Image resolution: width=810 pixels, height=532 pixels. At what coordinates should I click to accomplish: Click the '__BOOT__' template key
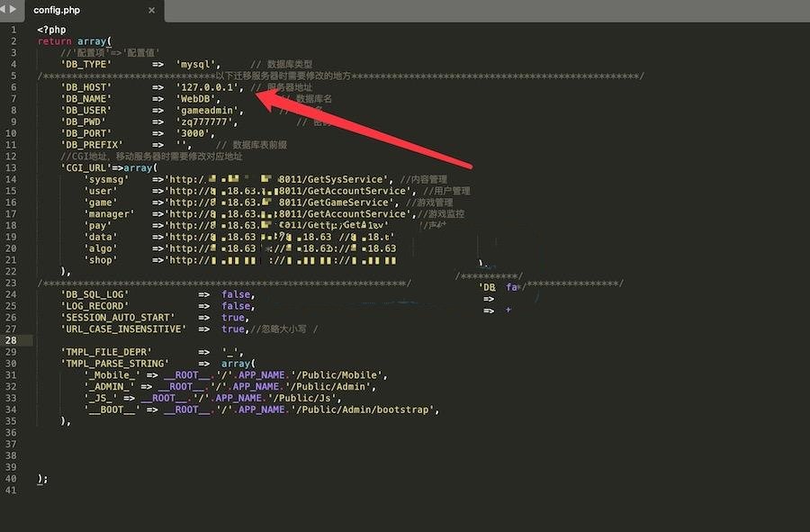[x=112, y=410]
